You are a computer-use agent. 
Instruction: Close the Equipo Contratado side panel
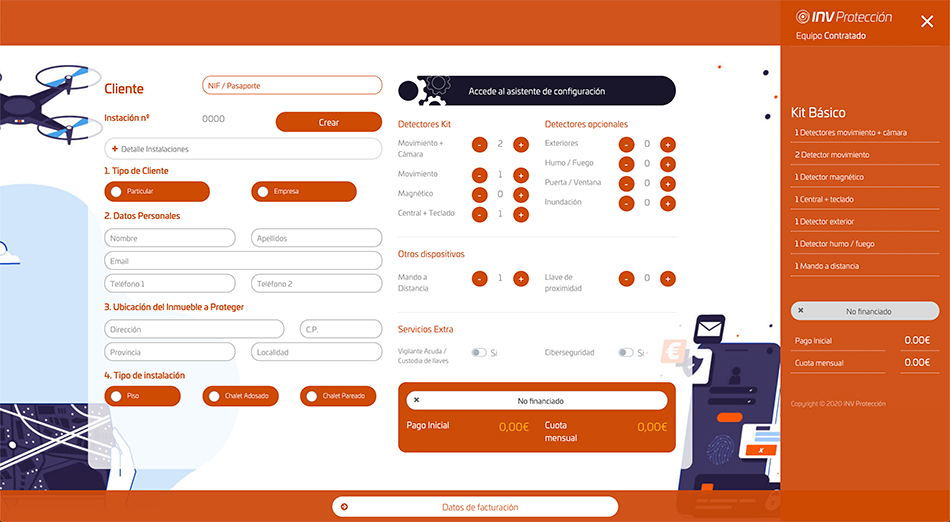click(926, 21)
